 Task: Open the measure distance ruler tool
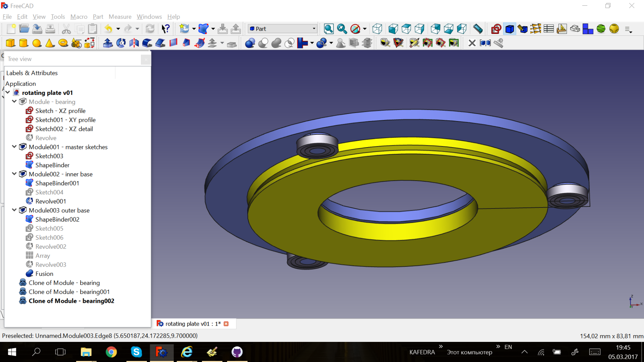478,29
